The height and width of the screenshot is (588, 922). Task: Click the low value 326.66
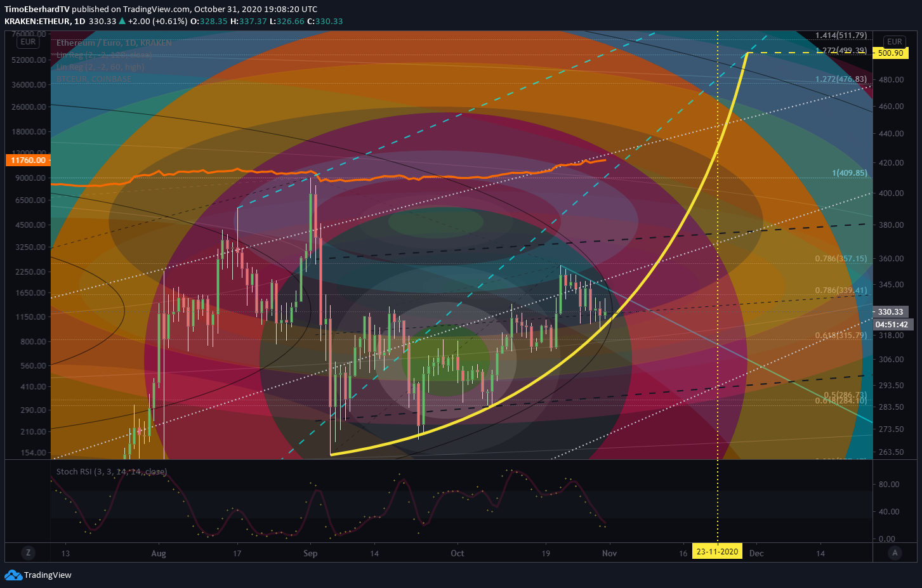point(290,21)
